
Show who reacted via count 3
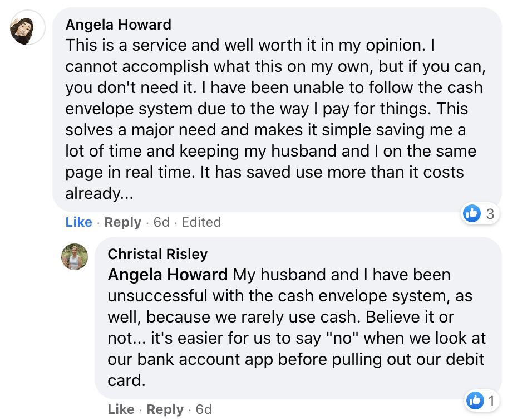click(490, 213)
